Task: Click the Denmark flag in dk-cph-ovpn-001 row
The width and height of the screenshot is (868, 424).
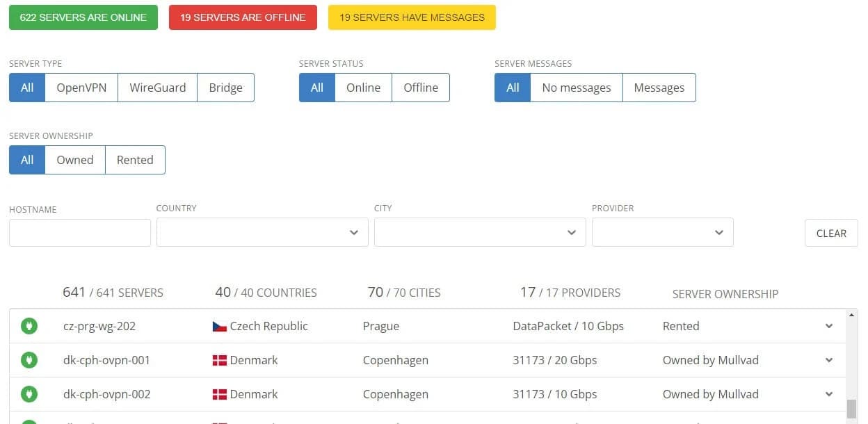Action: pyautogui.click(x=220, y=361)
